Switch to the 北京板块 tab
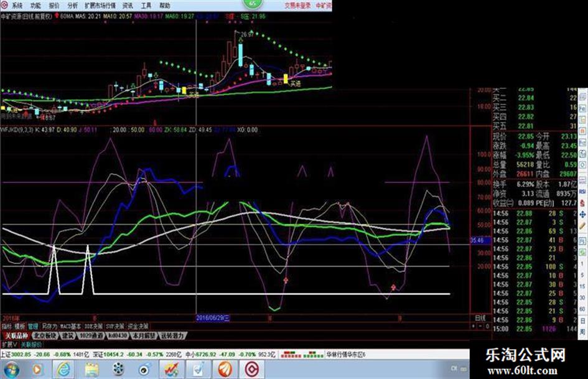This screenshot has width=588, height=379. 45,335
